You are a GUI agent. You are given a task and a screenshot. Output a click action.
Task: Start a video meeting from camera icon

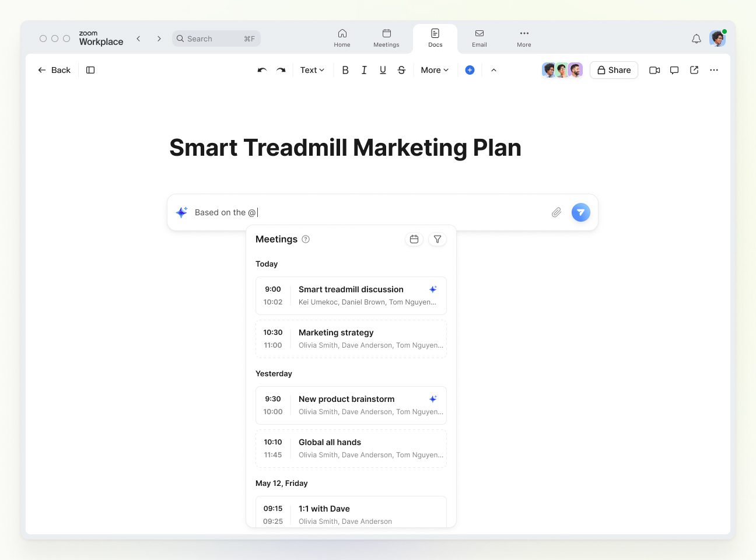(x=654, y=70)
